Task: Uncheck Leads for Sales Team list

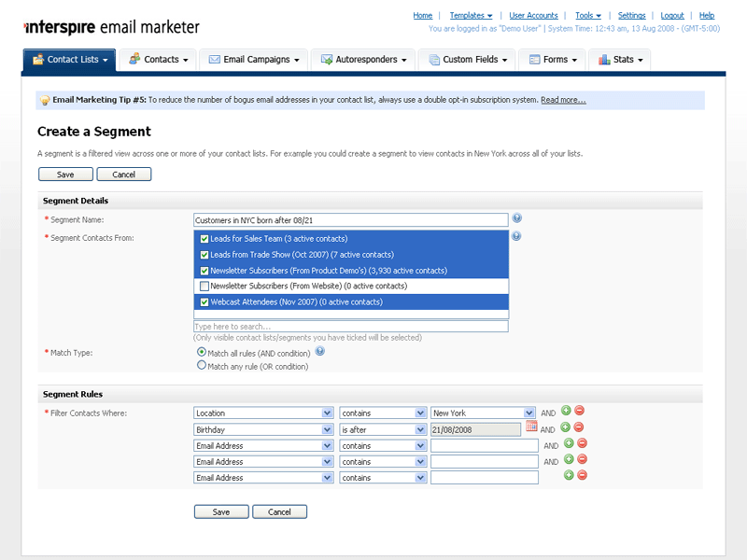Action: point(204,239)
